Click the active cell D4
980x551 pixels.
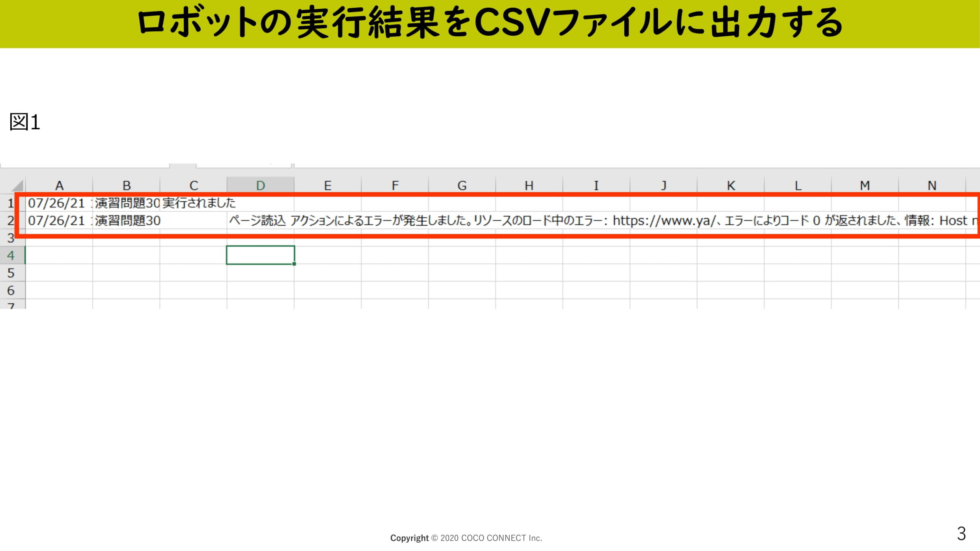coord(260,255)
